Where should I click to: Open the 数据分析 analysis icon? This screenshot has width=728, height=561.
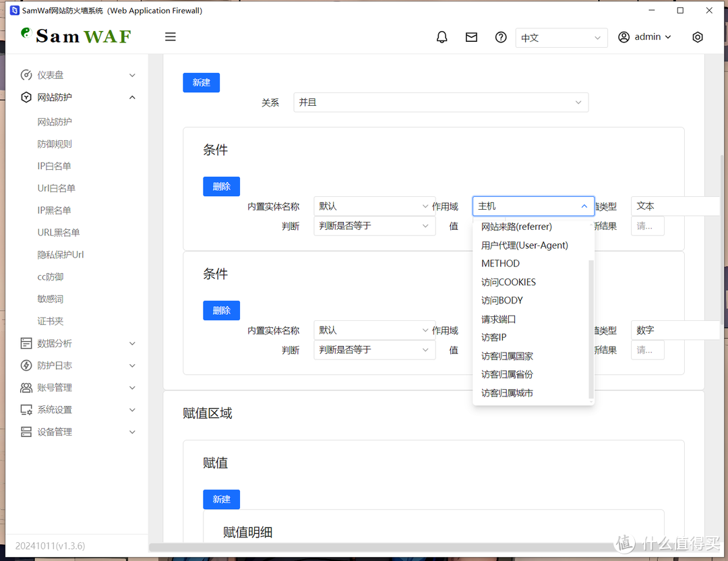click(28, 343)
